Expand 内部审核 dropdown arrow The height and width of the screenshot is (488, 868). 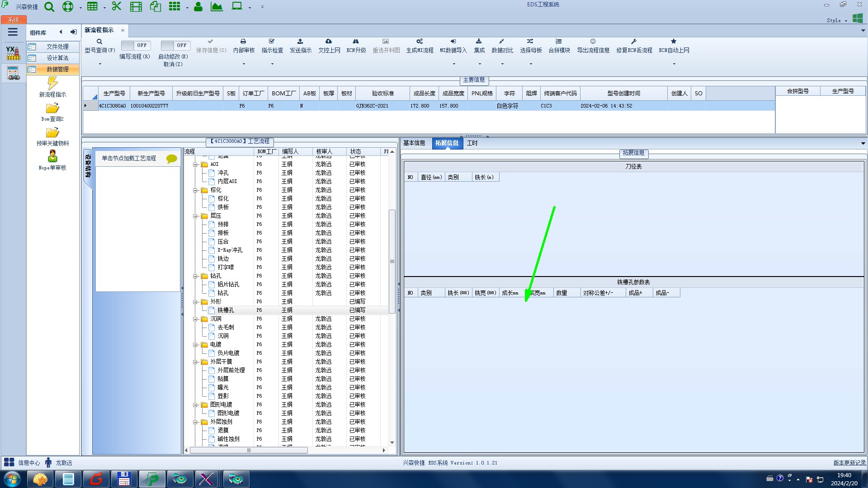[x=244, y=64]
